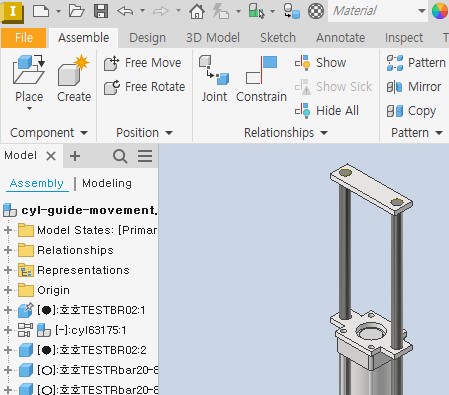449x395 pixels.
Task: Expand the Origin folder node
Action: (8, 290)
